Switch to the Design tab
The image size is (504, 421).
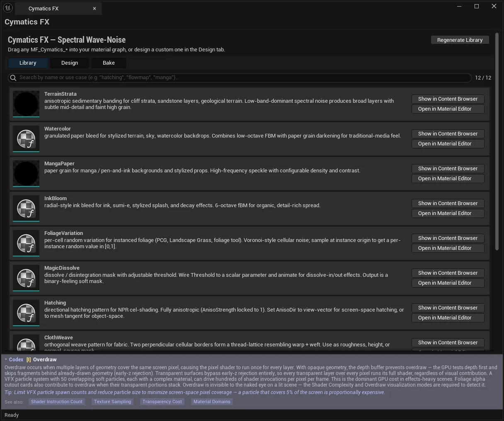pyautogui.click(x=70, y=63)
